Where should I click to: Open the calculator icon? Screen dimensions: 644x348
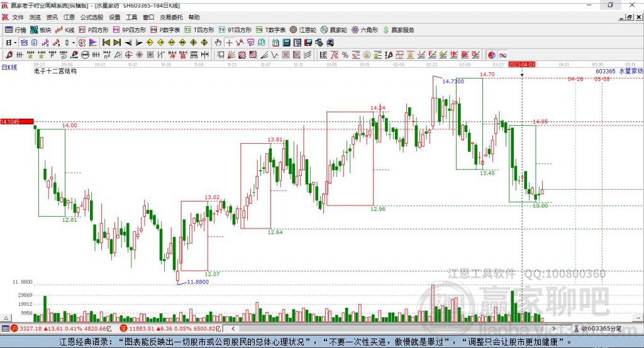pos(286,43)
